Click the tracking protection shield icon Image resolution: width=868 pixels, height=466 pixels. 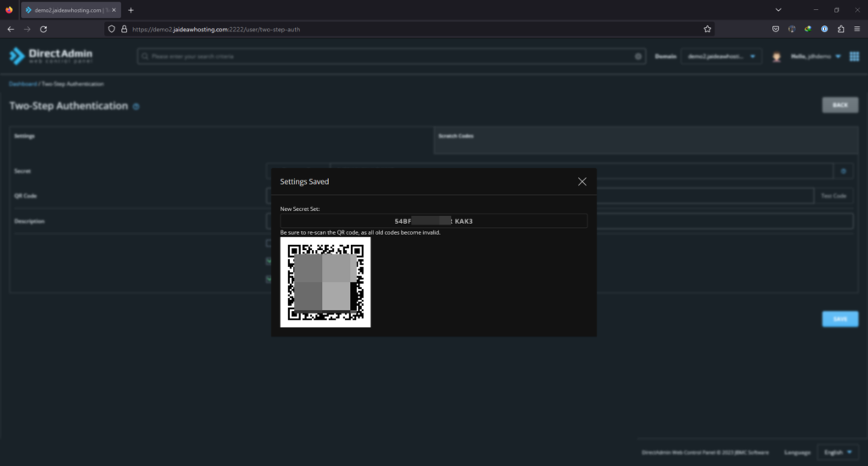tap(111, 30)
